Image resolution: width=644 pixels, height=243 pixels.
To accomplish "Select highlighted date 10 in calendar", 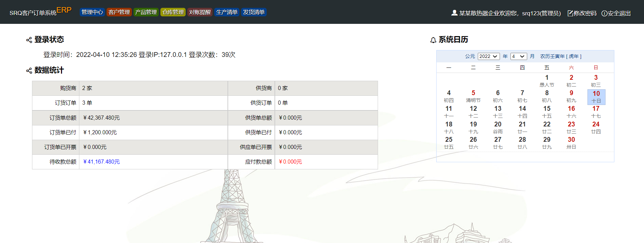I will (x=596, y=97).
